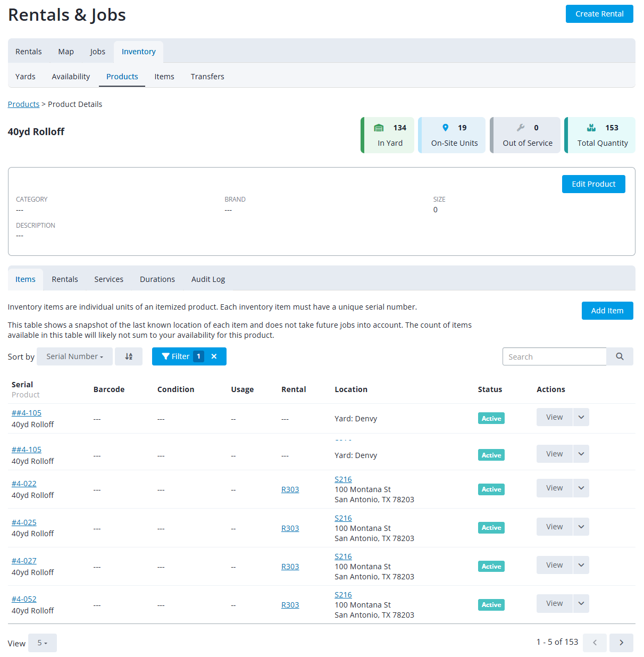Open serial link #4-025
The width and height of the screenshot is (644, 657).
[24, 522]
